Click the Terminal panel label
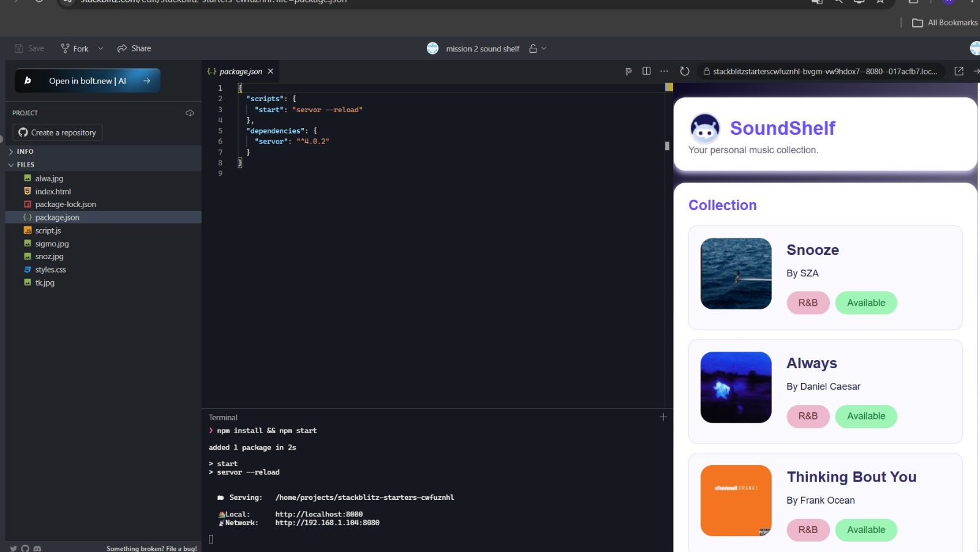Screen dimensions: 980x552 coord(223,418)
